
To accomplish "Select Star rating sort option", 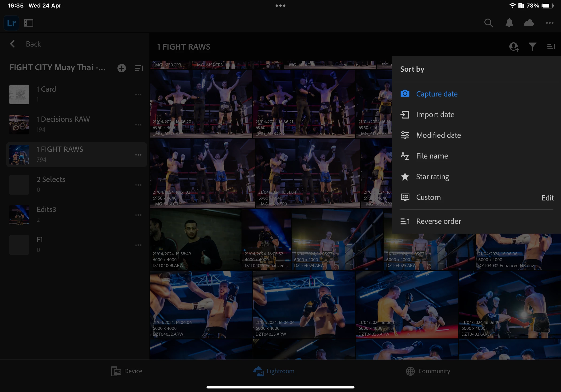I will pos(432,177).
